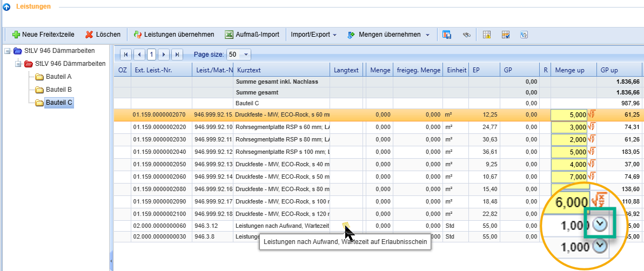Image resolution: width=644 pixels, height=271 pixels.
Task: Select the Bauteil B folder
Action: pos(58,90)
